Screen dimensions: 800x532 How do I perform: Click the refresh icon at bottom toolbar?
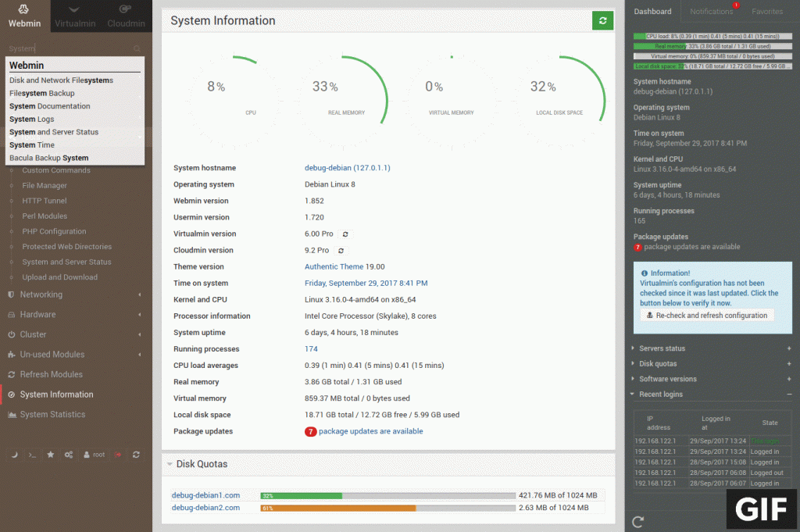136,455
